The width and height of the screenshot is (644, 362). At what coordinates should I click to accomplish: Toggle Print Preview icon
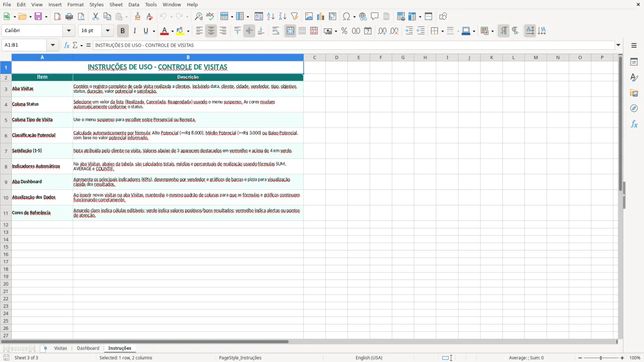tap(81, 17)
